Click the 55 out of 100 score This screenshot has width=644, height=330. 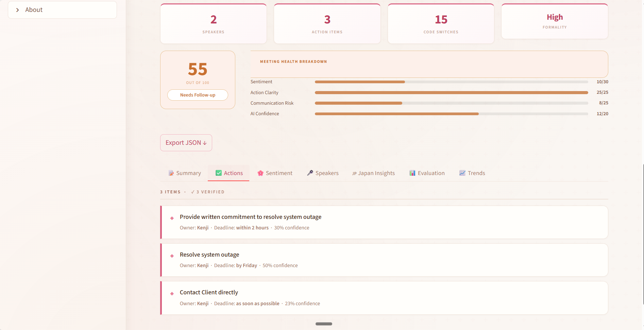(198, 69)
